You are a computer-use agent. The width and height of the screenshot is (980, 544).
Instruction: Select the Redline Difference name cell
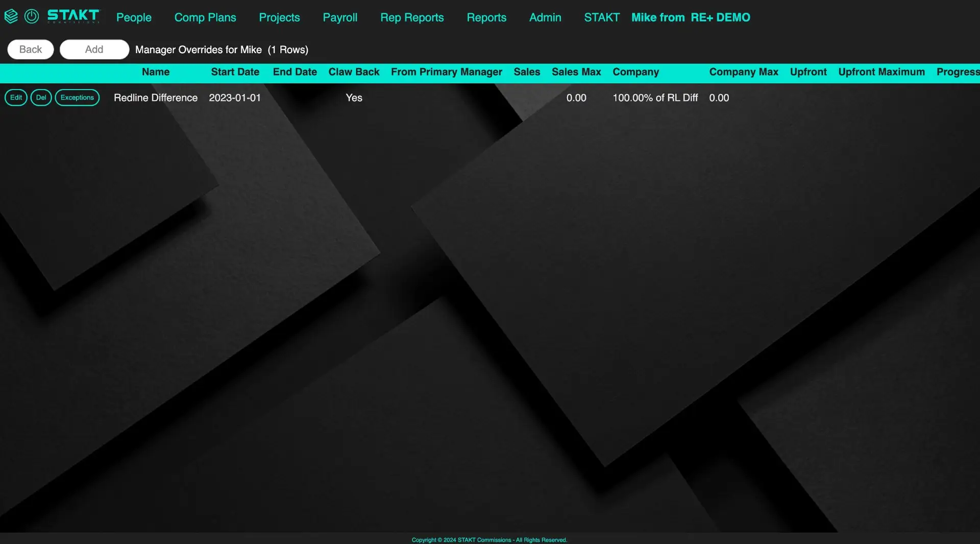pos(156,98)
